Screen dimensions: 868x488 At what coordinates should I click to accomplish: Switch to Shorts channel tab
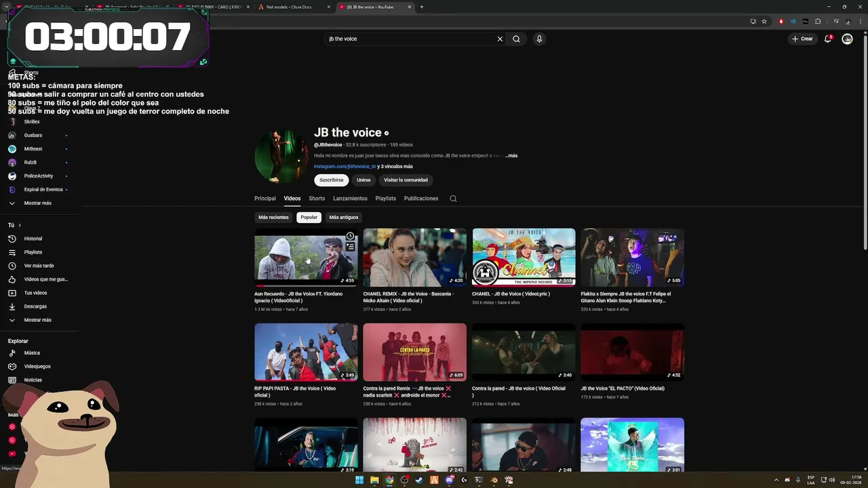click(x=317, y=199)
